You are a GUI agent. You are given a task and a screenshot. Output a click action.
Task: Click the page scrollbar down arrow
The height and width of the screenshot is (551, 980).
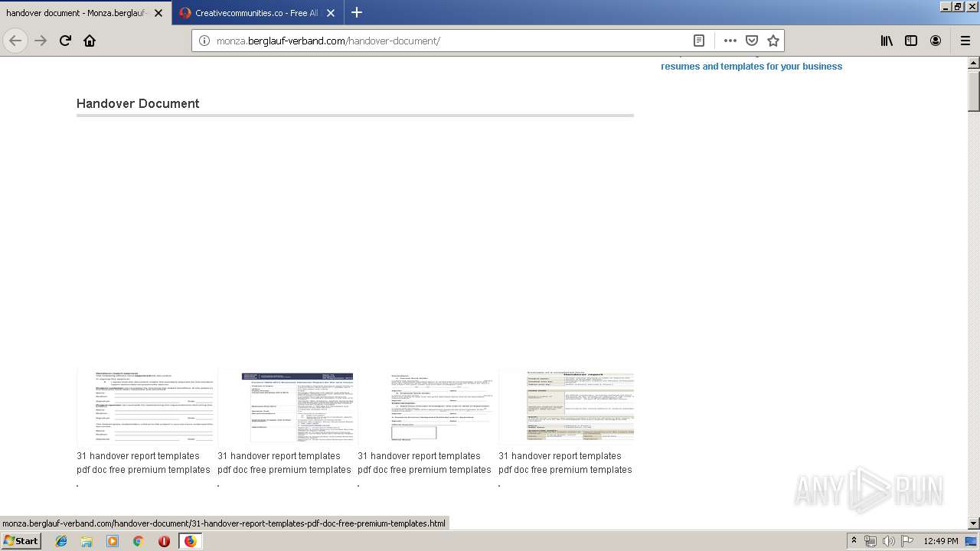pyautogui.click(x=974, y=523)
